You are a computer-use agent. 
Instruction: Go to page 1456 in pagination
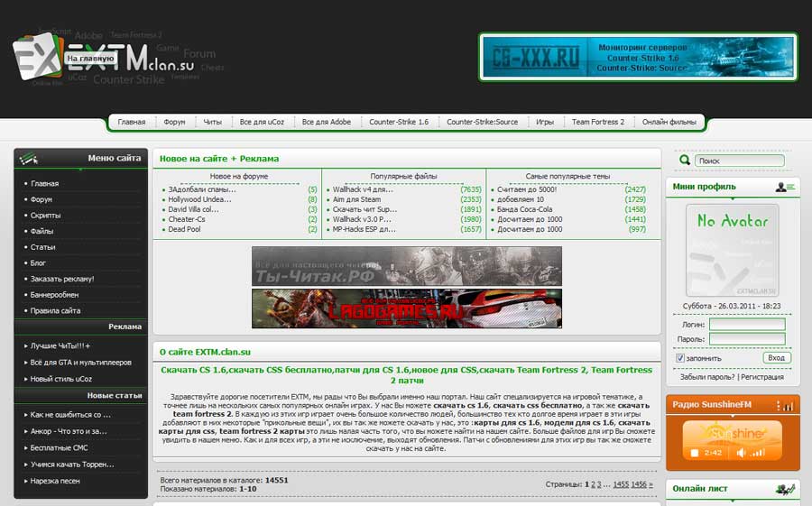coord(640,484)
